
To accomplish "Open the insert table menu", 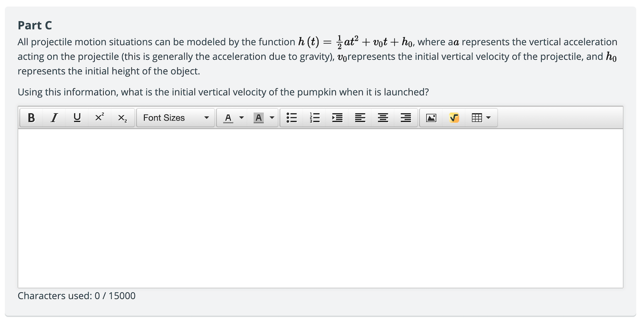I will pyautogui.click(x=481, y=118).
